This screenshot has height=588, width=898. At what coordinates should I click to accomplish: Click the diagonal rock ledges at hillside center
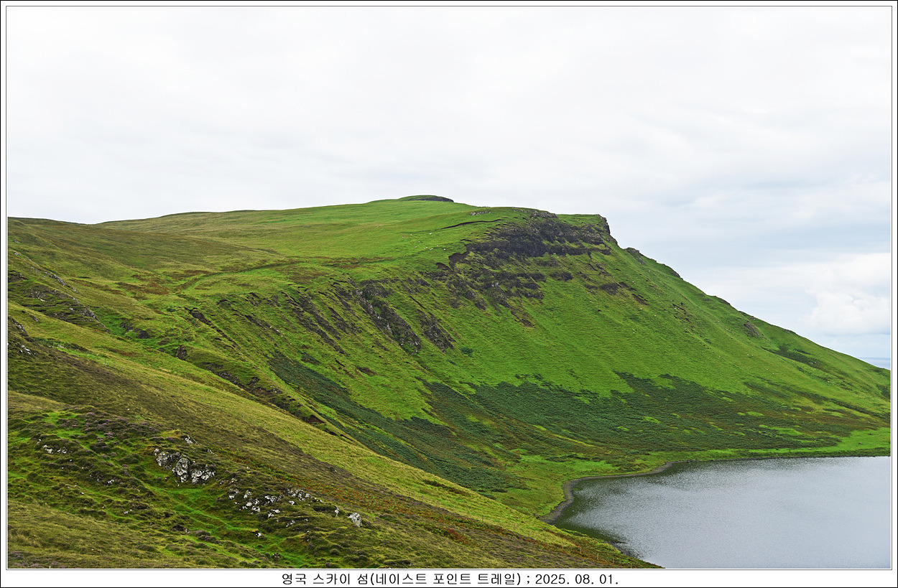[388, 319]
